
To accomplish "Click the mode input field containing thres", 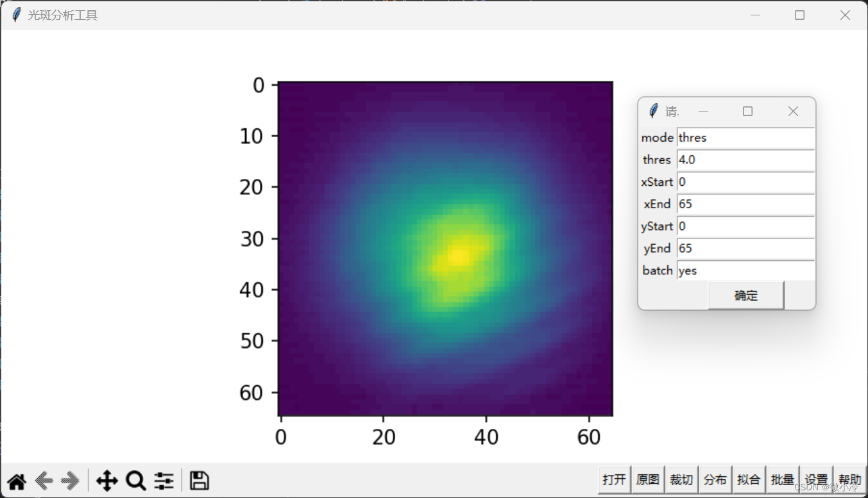I will tap(745, 138).
